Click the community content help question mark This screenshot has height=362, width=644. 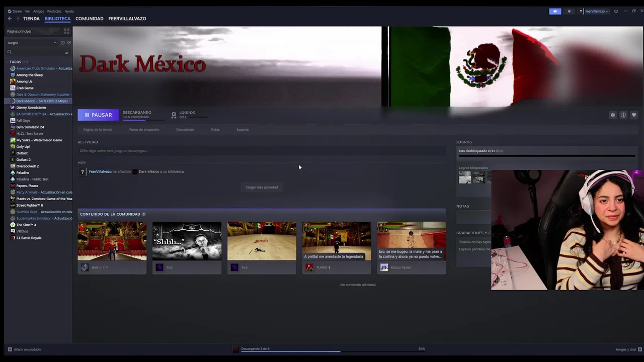tap(143, 214)
